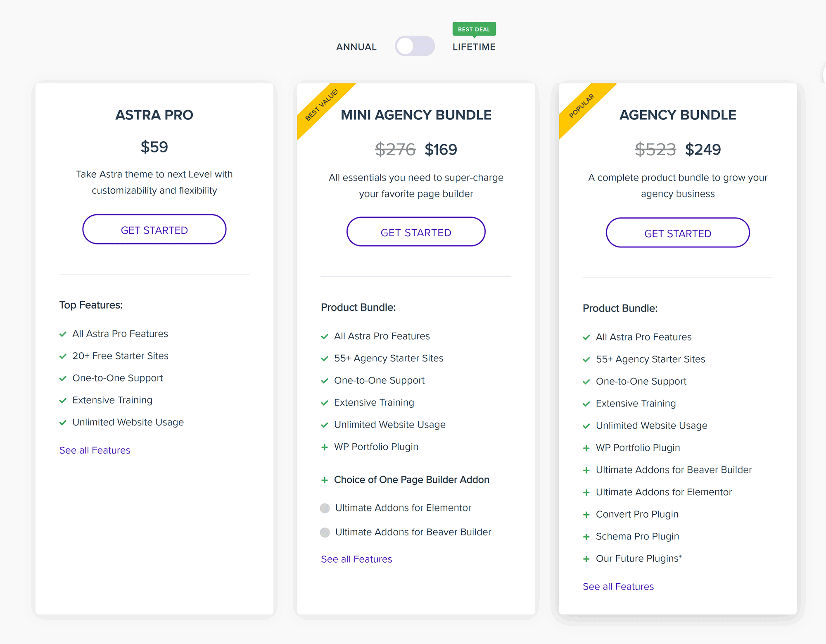Click Get Started under Mini Agency Bundle
This screenshot has width=826, height=644.
pyautogui.click(x=416, y=232)
